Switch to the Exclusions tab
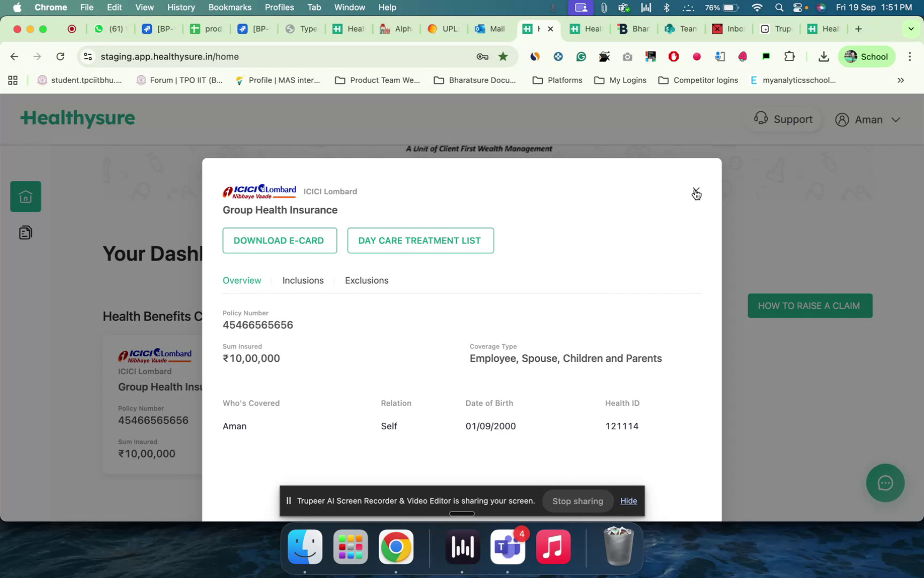924x578 pixels. (x=367, y=280)
